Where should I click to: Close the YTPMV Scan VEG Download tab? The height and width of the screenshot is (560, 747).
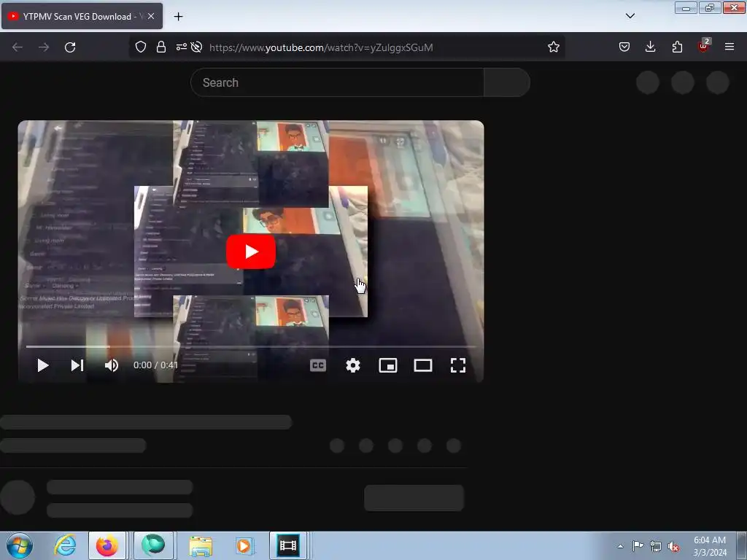click(151, 16)
